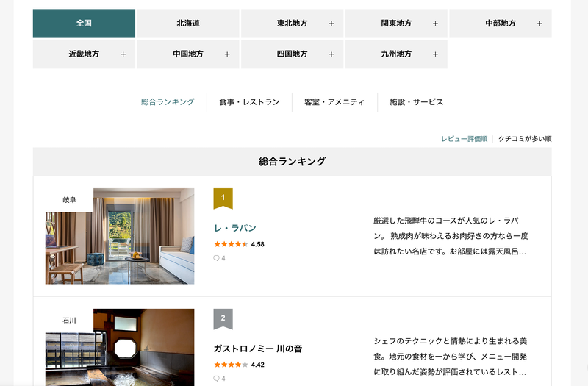
Task: Click the 4.58 star rating of レ・ラパン
Action: pyautogui.click(x=240, y=244)
